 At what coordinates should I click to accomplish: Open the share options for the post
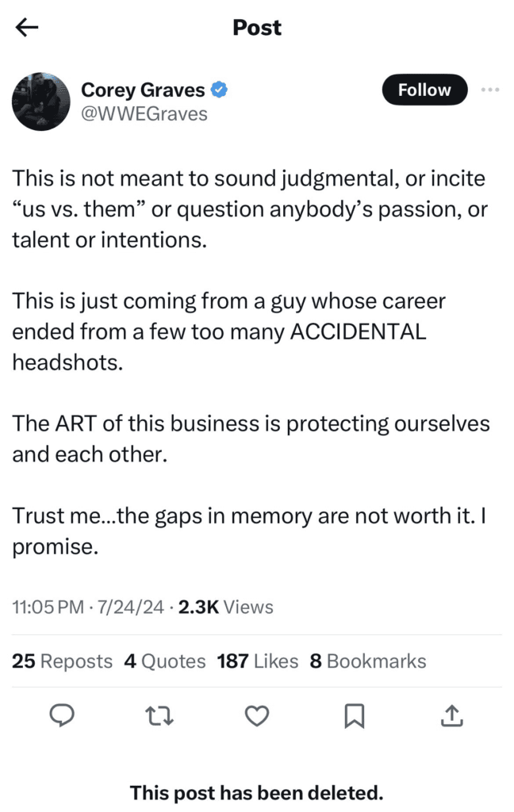pyautogui.click(x=451, y=716)
